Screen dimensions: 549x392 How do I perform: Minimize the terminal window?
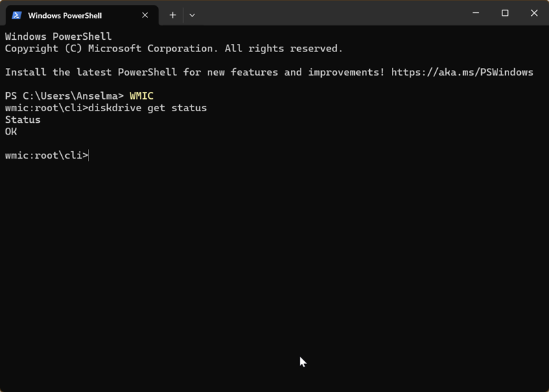point(475,13)
